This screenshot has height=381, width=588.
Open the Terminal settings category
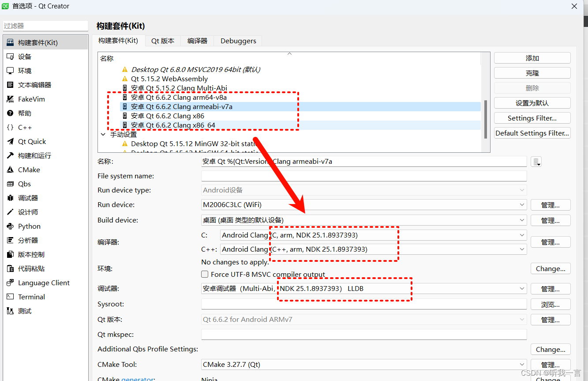tap(45, 297)
